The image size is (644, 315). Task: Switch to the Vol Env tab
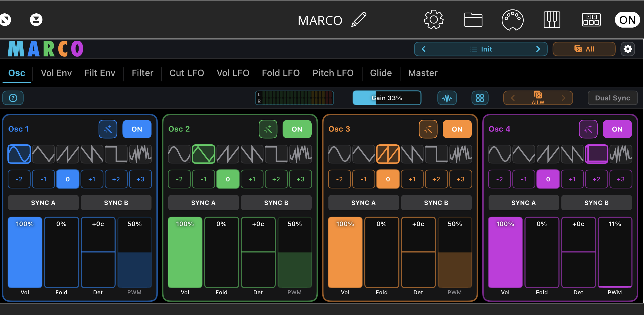click(56, 73)
